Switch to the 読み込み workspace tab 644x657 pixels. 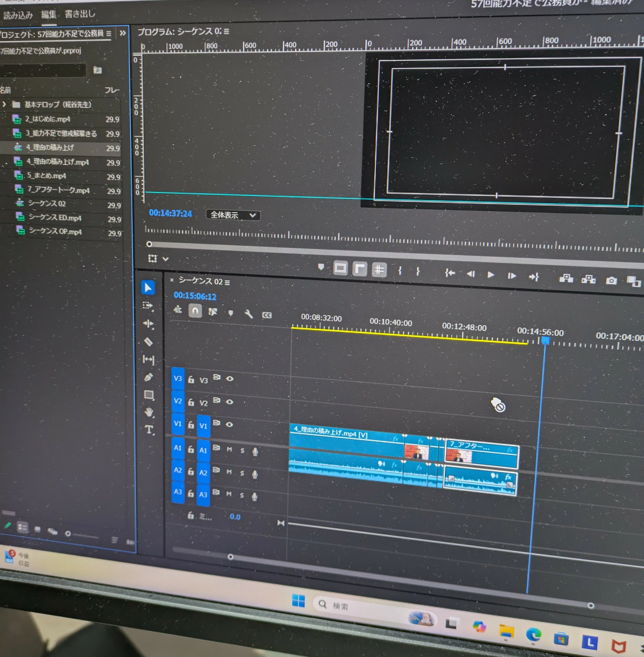(x=18, y=15)
